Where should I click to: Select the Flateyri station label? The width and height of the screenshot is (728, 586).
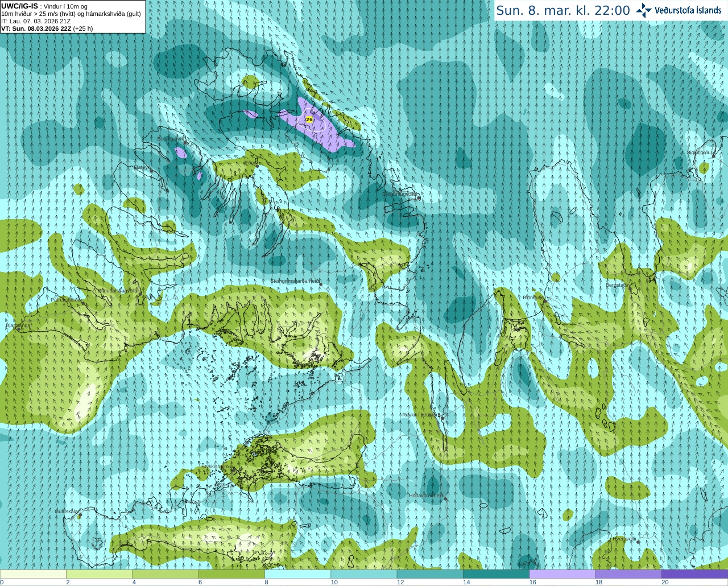[x=142, y=168]
